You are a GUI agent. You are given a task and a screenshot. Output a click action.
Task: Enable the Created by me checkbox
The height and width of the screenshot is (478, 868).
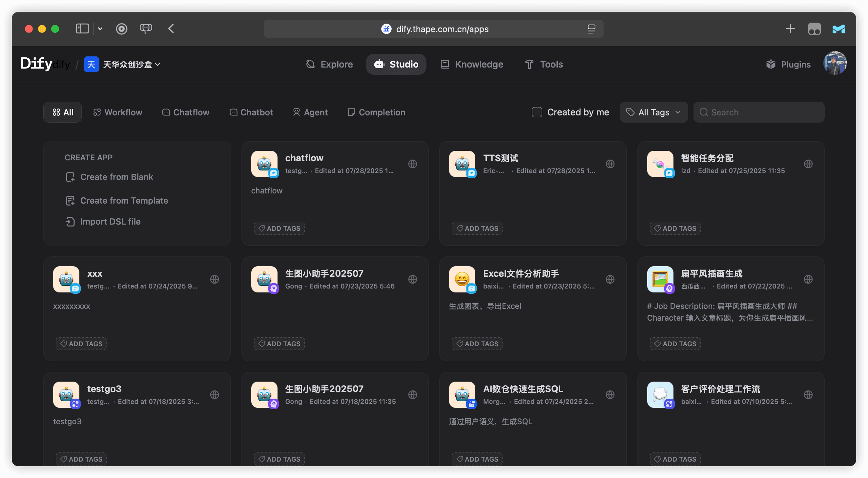537,112
